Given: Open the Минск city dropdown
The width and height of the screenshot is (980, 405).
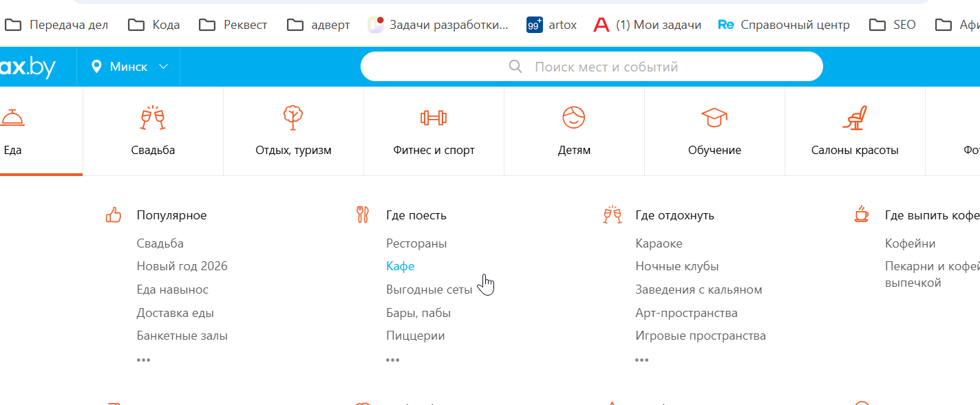Looking at the screenshot, I should click(129, 67).
